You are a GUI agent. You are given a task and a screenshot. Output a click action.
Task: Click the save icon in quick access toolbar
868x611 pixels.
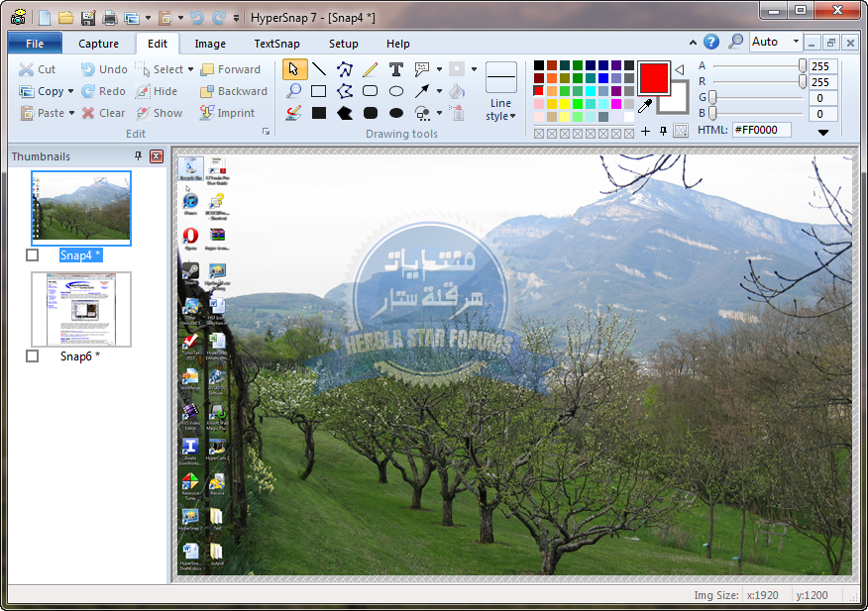coord(87,18)
